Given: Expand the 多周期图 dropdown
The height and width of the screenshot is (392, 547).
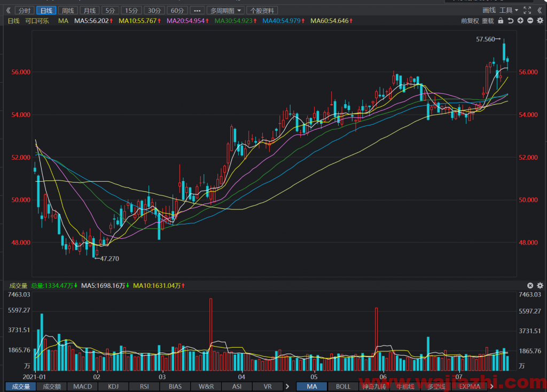Looking at the screenshot, I should pyautogui.click(x=225, y=11).
